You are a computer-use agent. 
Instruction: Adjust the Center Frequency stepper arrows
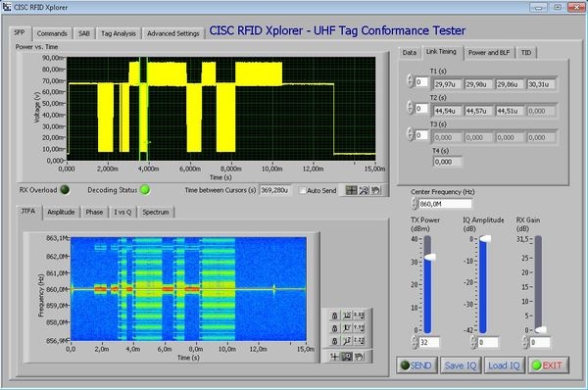pos(414,204)
